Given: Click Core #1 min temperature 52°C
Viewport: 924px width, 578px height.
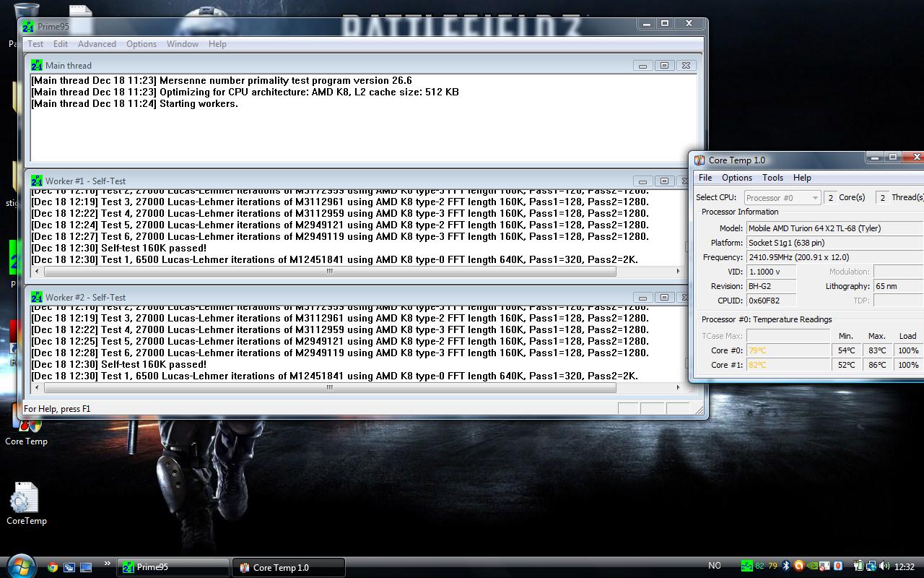Looking at the screenshot, I should pyautogui.click(x=846, y=365).
